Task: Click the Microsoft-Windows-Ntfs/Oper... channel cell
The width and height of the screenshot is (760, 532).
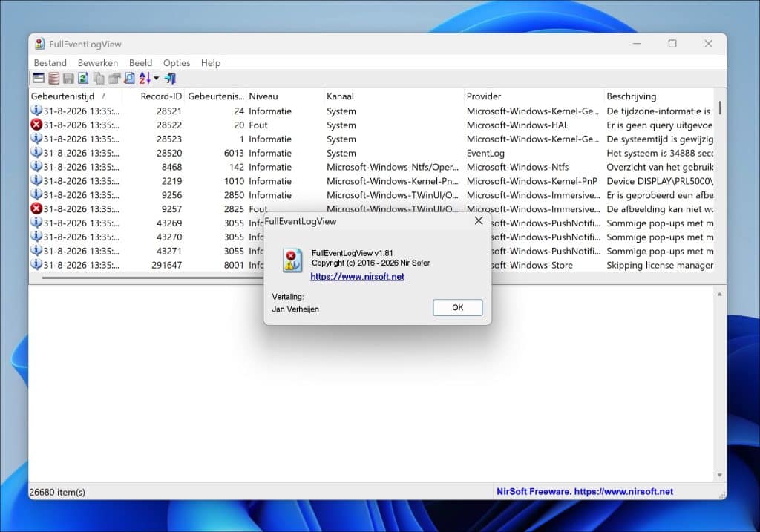Action: [392, 167]
